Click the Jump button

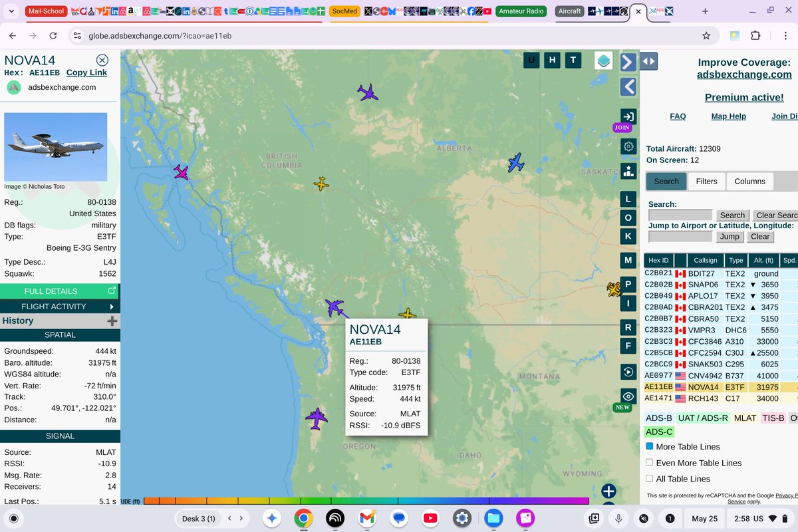729,236
